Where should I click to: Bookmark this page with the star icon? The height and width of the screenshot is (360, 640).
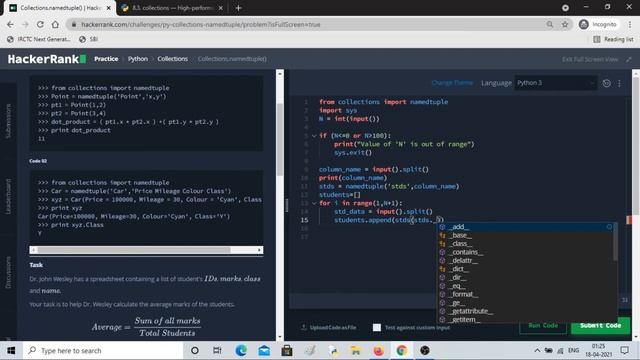(565, 24)
